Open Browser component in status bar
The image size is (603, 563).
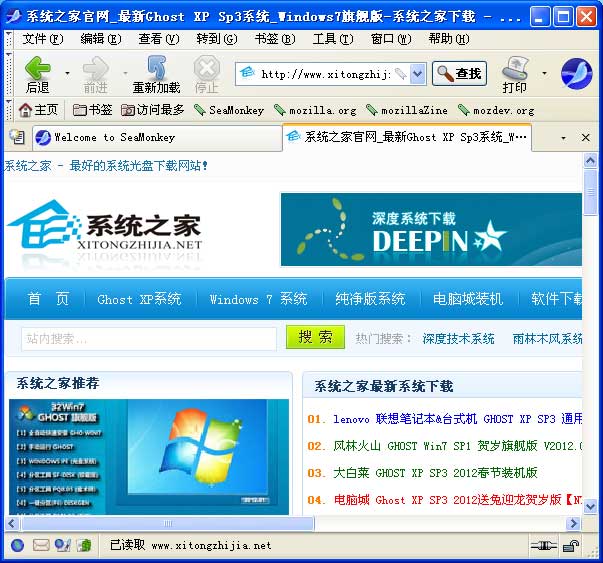click(x=17, y=545)
